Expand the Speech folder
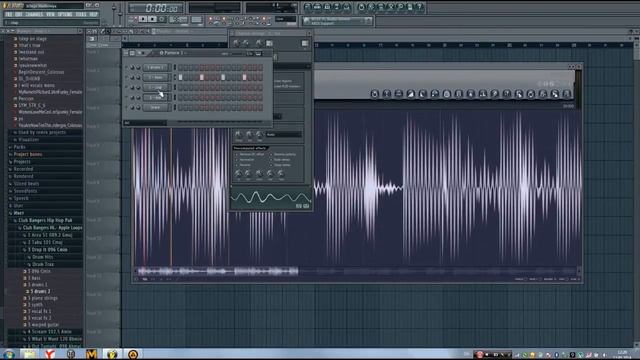Image resolution: width=640 pixels, height=360 pixels. click(21, 198)
